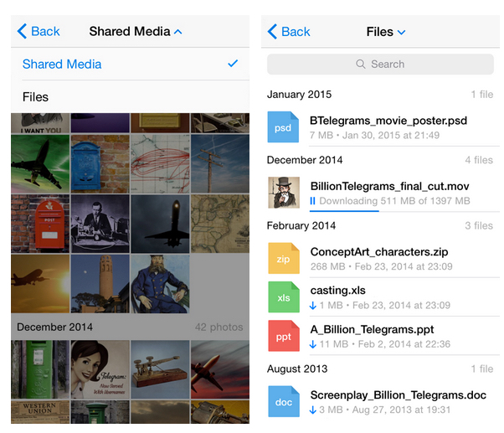Select the Shared Media menu option
504x433 pixels.
tap(130, 64)
